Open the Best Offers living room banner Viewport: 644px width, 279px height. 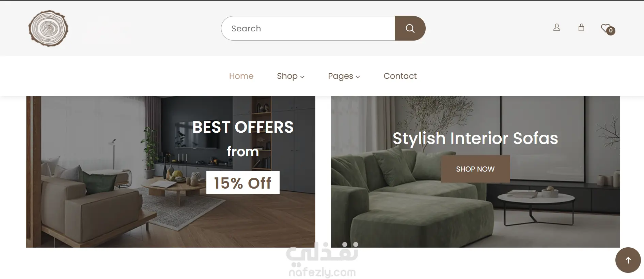click(x=171, y=172)
